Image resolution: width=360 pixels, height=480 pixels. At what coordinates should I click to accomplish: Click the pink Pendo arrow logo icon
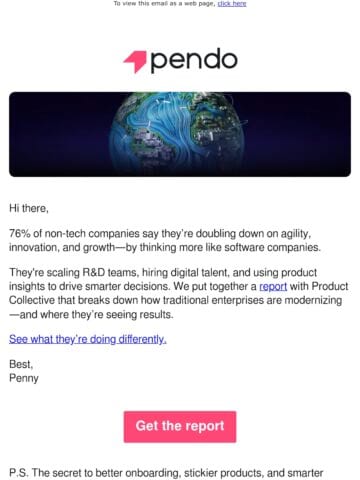(x=135, y=62)
